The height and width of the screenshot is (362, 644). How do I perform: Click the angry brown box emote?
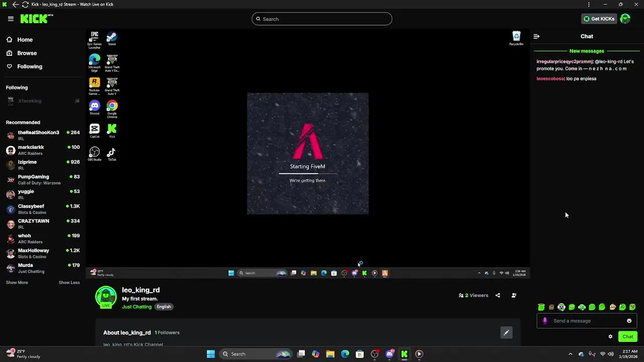point(551,307)
